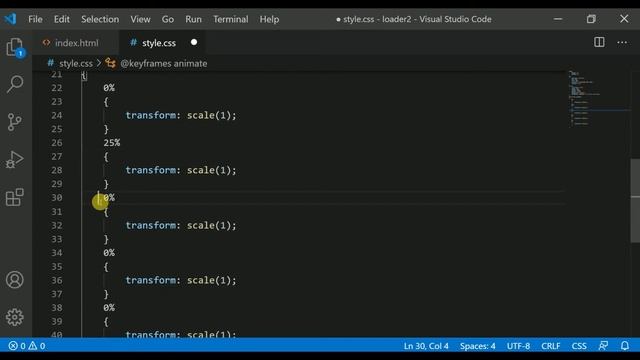Click the feedback icon in status bar

click(x=603, y=346)
